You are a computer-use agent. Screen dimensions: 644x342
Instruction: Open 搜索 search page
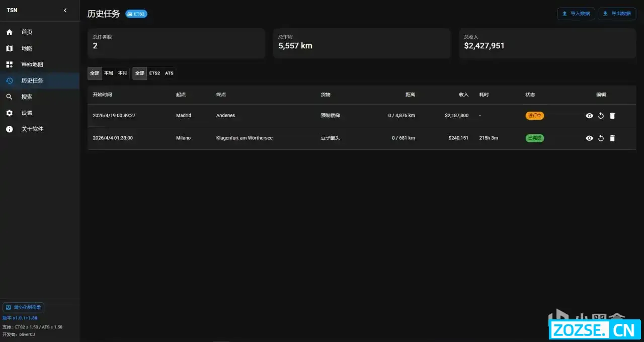pos(40,97)
